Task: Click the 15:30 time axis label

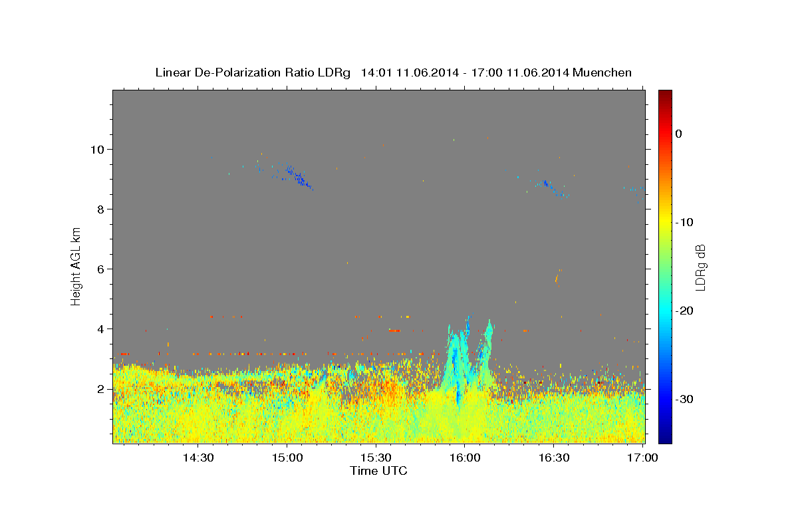Action: pyautogui.click(x=376, y=458)
